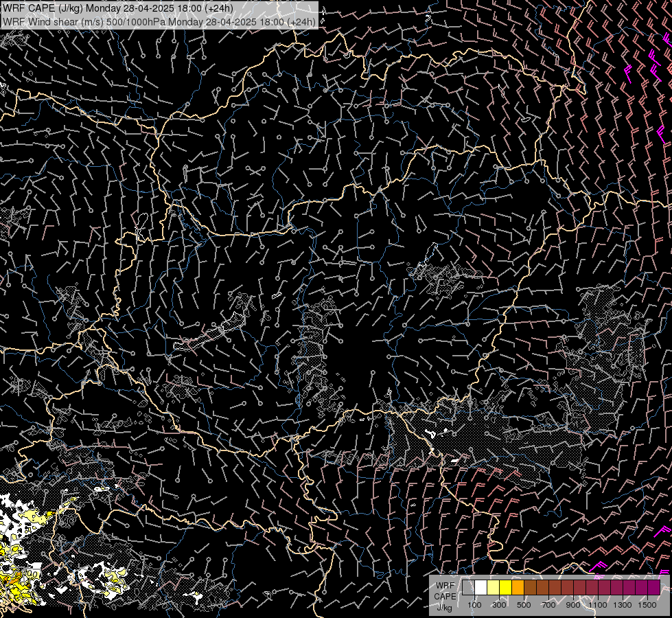Pick the 900–1000 J/kg legend swatch
The height and width of the screenshot is (618, 672).
coord(580,588)
